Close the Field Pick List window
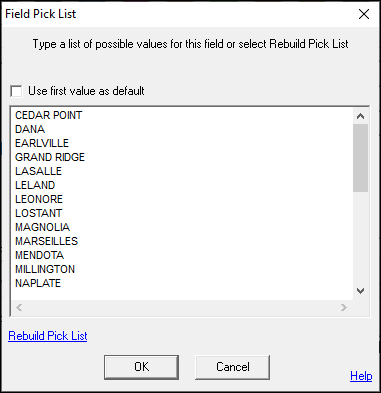 pyautogui.click(x=364, y=14)
